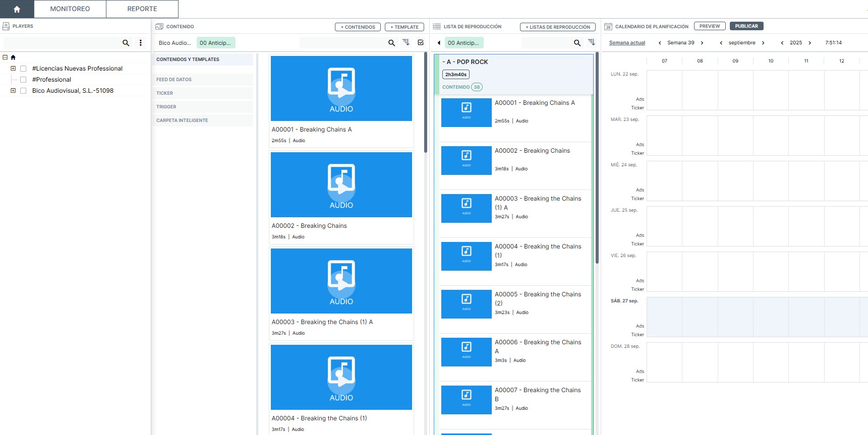Click the PUBLICAR button

point(746,26)
